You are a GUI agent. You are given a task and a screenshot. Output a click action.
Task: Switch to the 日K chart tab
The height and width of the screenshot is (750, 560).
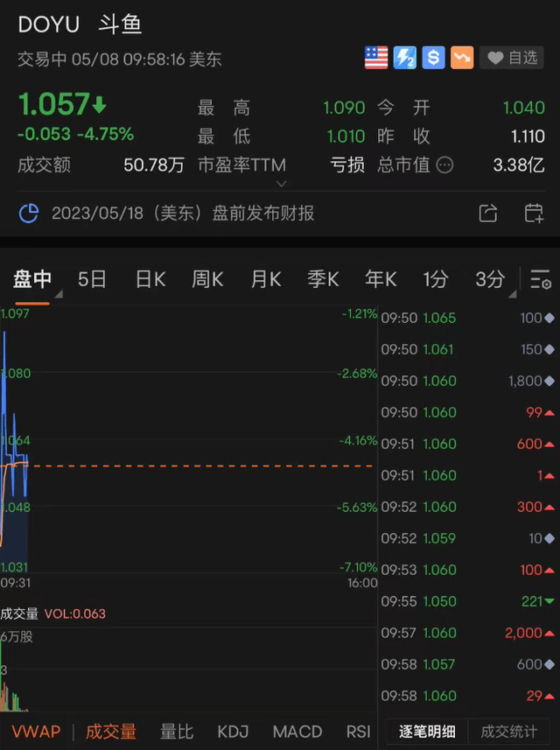pos(150,279)
